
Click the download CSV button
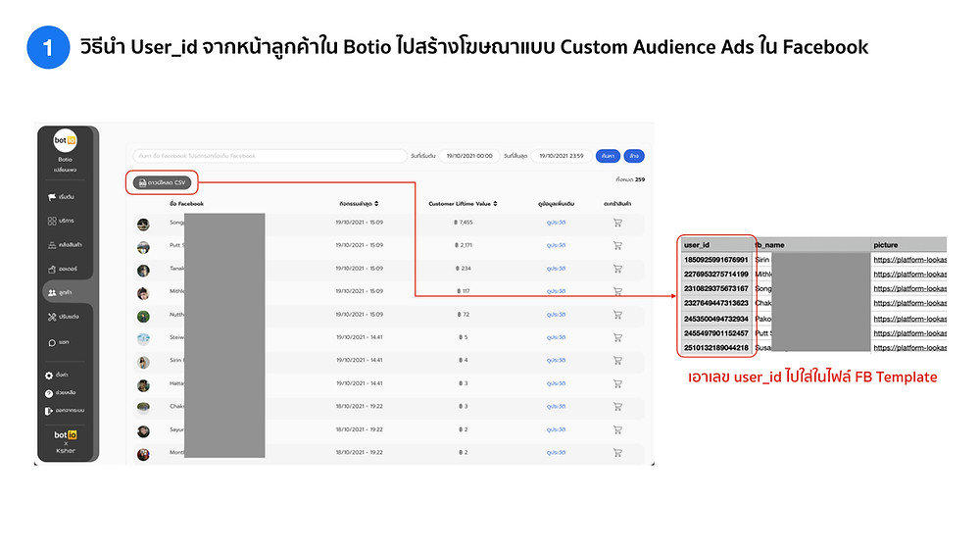[x=162, y=182]
